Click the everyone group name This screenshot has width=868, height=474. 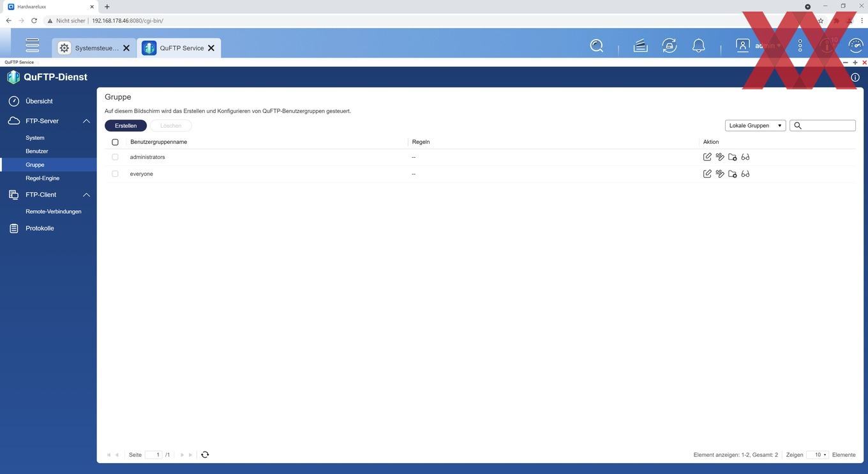pyautogui.click(x=142, y=174)
